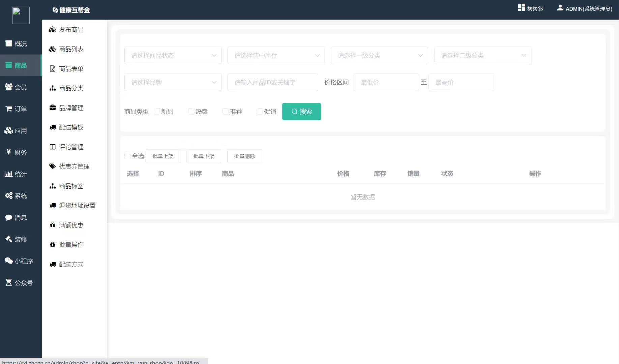Click the 会员 members icon
The image size is (619, 364).
coord(9,87)
